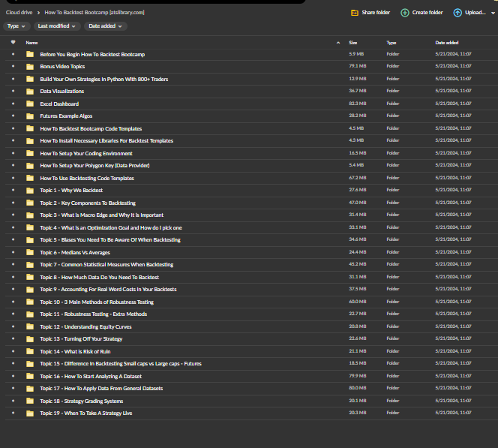
Task: Click folder icon for Bonus Video Topics
Action: tap(30, 67)
